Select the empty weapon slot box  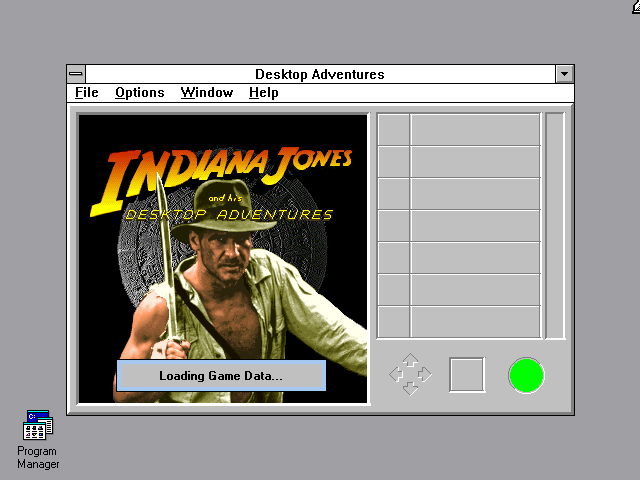[467, 375]
